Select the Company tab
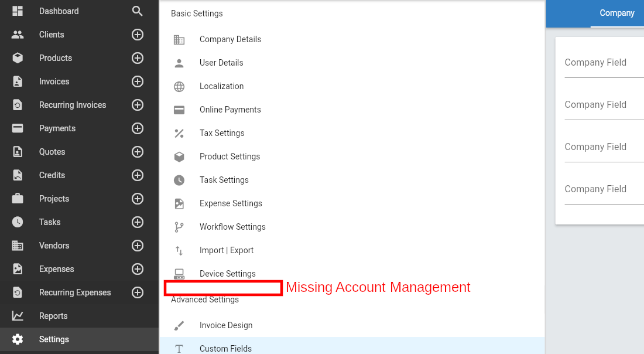Viewport: 644px width, 354px height. click(x=617, y=13)
